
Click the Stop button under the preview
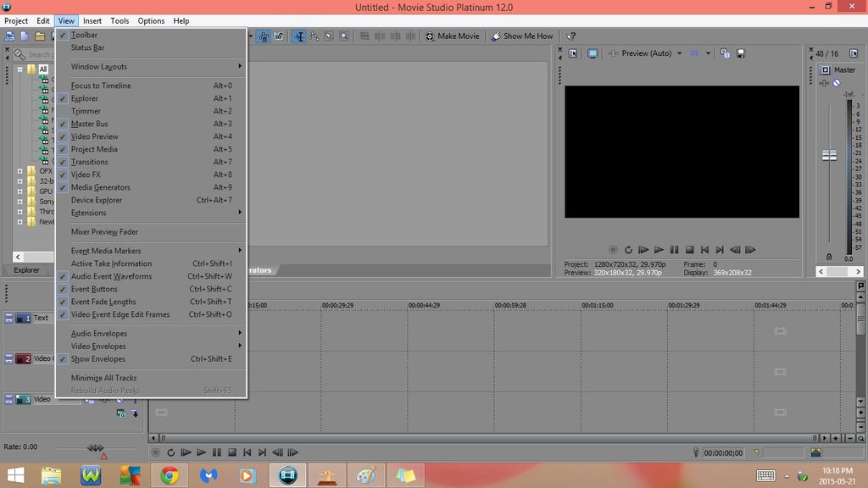689,250
